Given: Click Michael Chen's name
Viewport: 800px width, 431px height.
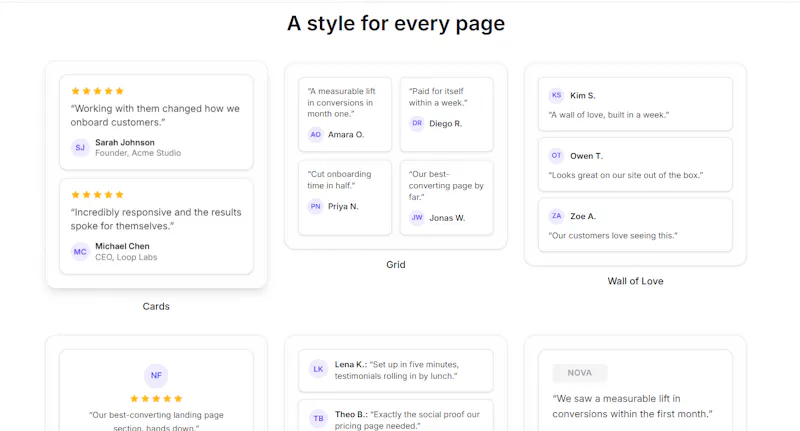Looking at the screenshot, I should tap(122, 246).
